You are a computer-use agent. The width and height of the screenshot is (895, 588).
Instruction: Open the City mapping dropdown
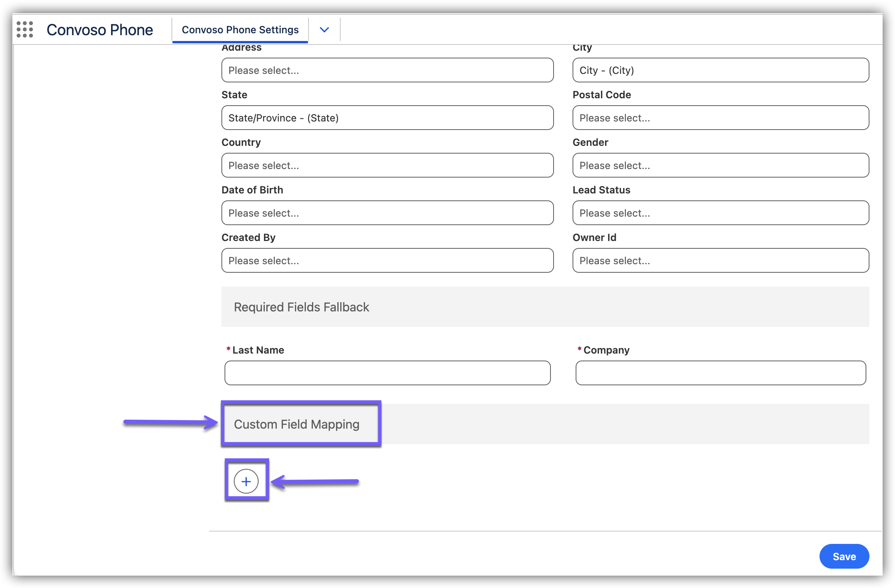click(x=720, y=70)
